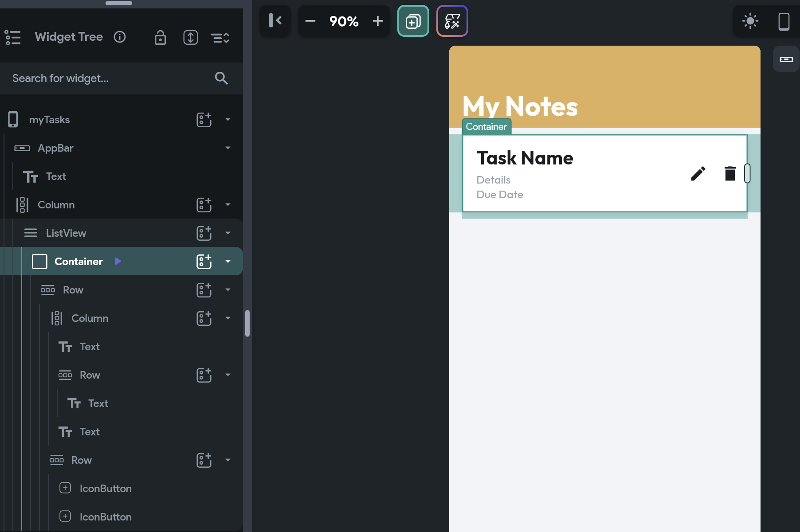Collapse the myTasks tree node

tap(228, 119)
